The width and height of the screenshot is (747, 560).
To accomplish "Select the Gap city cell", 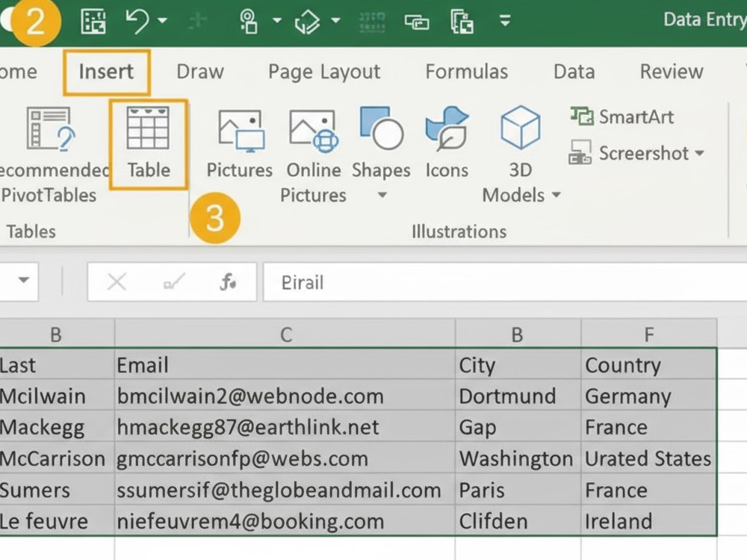I will tap(518, 427).
